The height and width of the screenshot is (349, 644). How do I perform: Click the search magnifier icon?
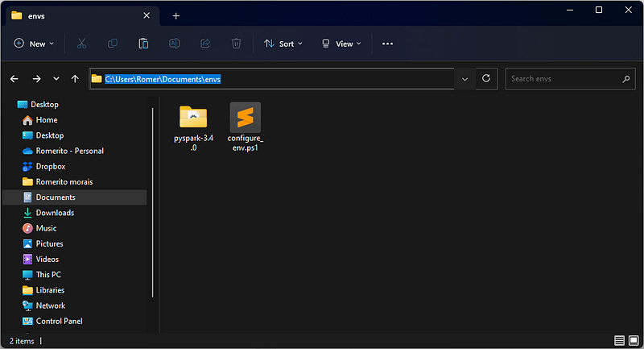tap(626, 79)
